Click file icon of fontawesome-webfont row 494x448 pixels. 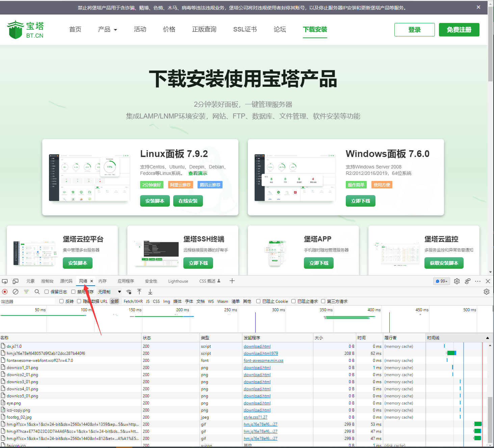click(3, 360)
